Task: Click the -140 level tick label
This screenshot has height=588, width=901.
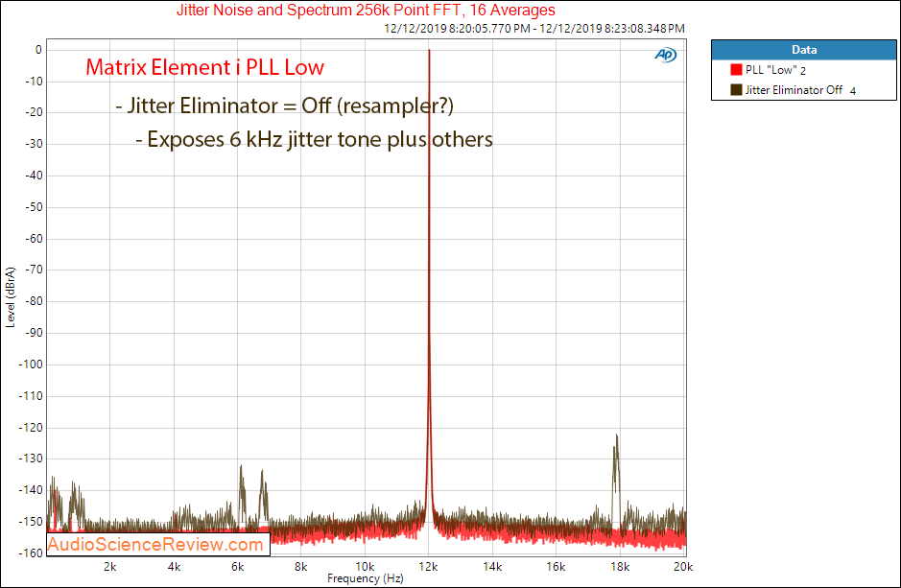Action: click(x=31, y=490)
